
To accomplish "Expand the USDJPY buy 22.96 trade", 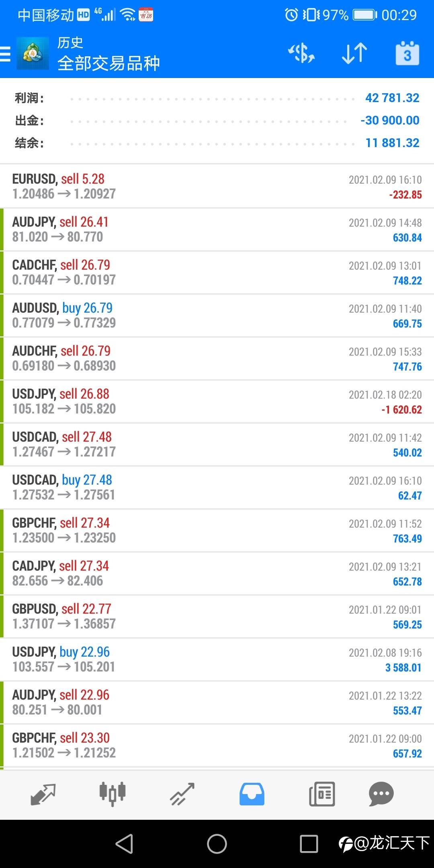I will pos(217,659).
